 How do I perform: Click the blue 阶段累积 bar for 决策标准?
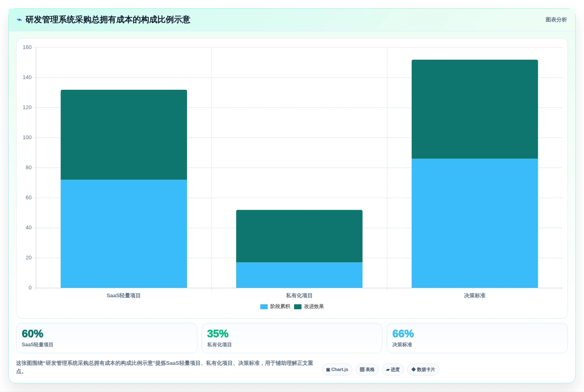tap(475, 223)
